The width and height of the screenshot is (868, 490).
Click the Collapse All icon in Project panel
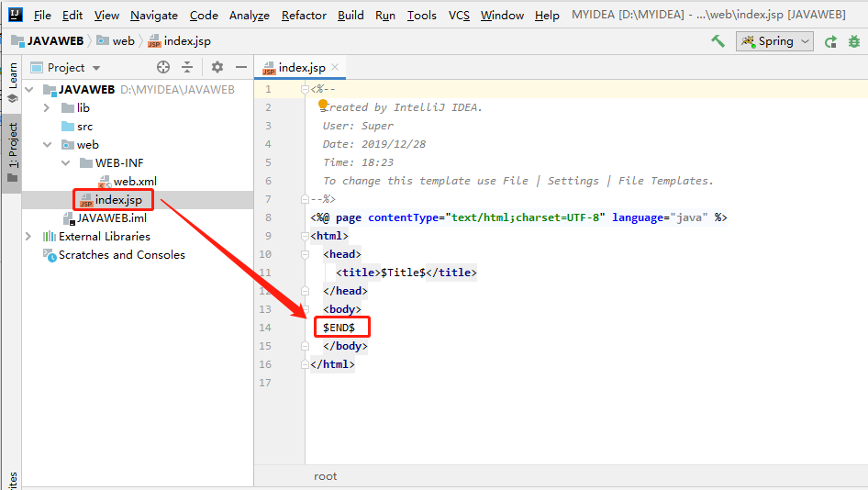(188, 68)
